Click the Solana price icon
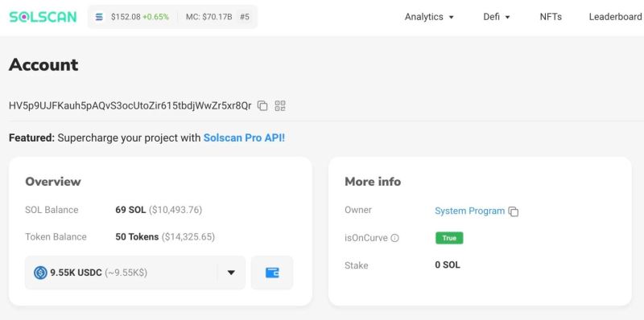This screenshot has width=644, height=320. point(99,17)
